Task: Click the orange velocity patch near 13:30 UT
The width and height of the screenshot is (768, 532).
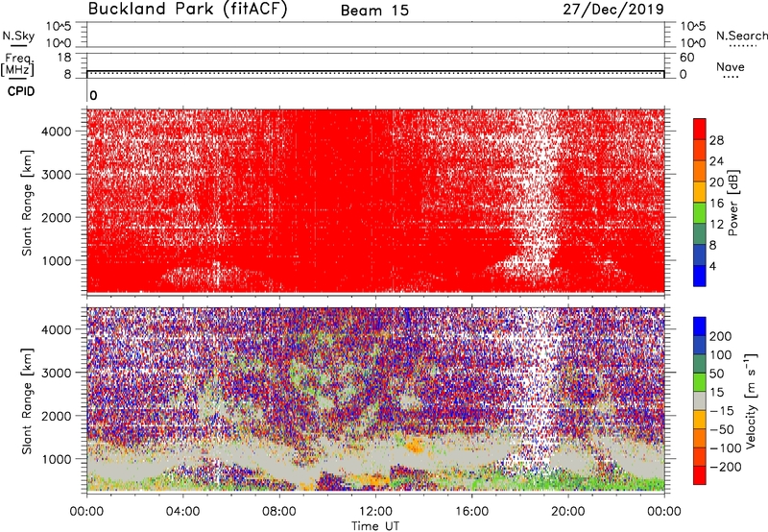Action: (416, 447)
